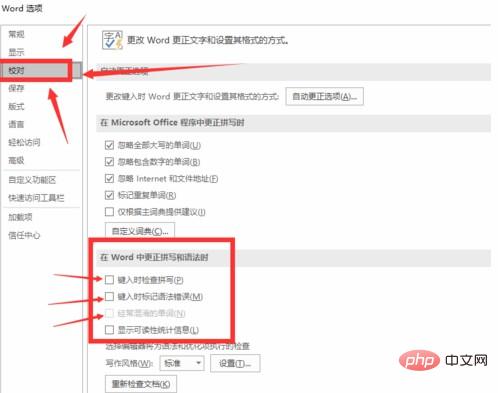The height and width of the screenshot is (393, 498).
Task: Enable 仅根据主词典提供建议(I) checkbox
Action: pos(109,212)
